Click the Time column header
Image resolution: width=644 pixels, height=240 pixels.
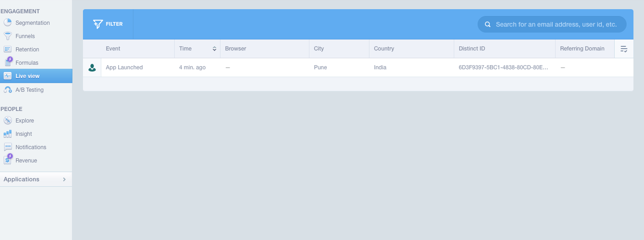point(197,48)
